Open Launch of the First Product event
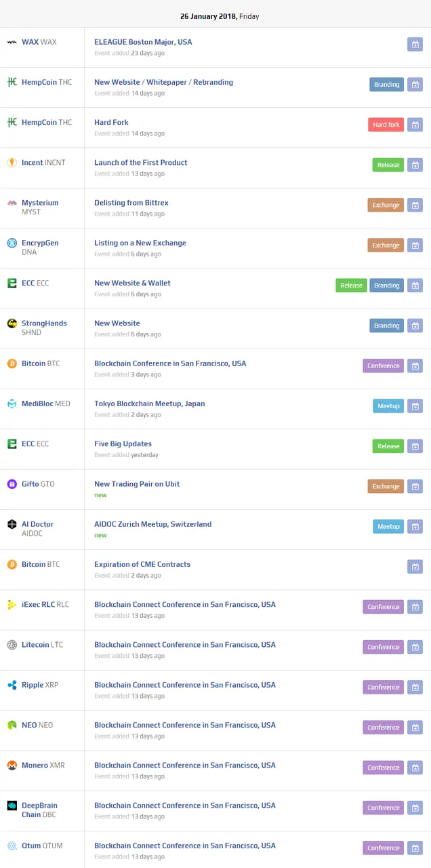Screen dimensions: 431x868 tap(140, 163)
